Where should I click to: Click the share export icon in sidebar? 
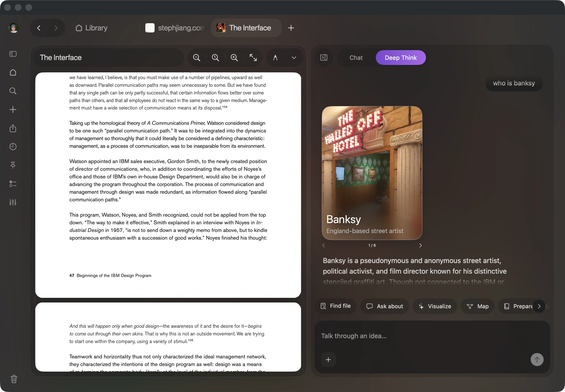[x=13, y=128]
